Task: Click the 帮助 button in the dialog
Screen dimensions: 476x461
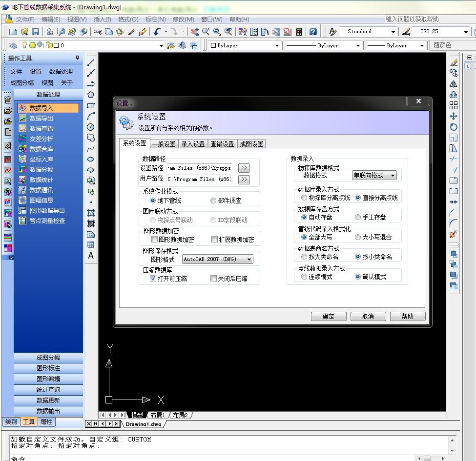Action: [408, 316]
